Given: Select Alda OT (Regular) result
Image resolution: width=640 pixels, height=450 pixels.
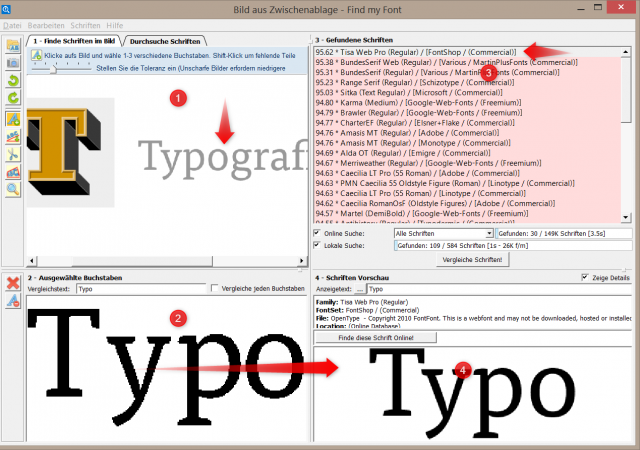Looking at the screenshot, I should click(467, 153).
